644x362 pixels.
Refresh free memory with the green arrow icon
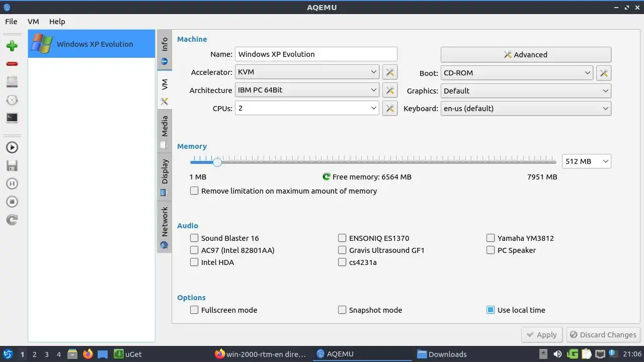pyautogui.click(x=326, y=177)
